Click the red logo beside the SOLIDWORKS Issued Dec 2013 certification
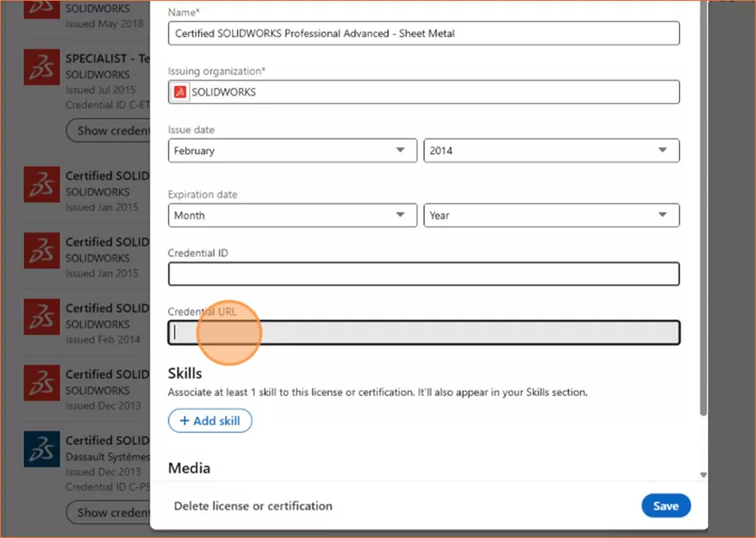The height and width of the screenshot is (538, 756). point(42,383)
